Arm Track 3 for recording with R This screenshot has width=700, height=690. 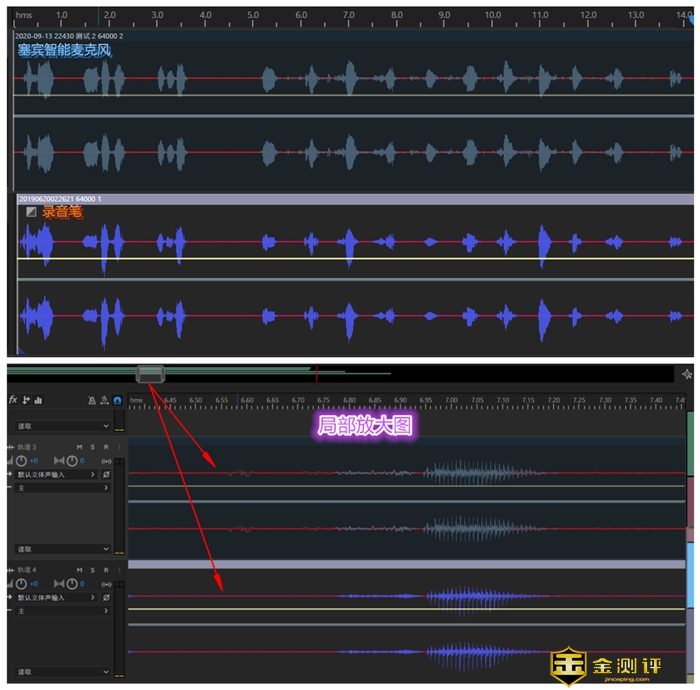(x=104, y=446)
